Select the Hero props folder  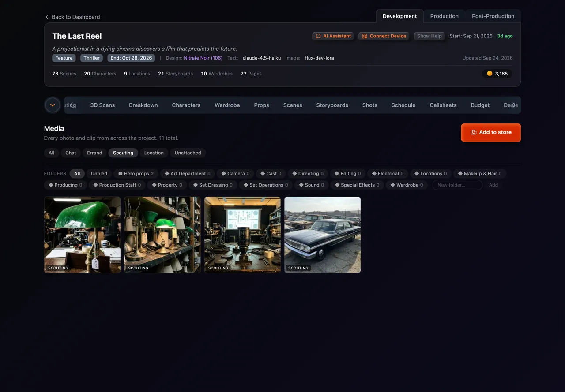[136, 174]
